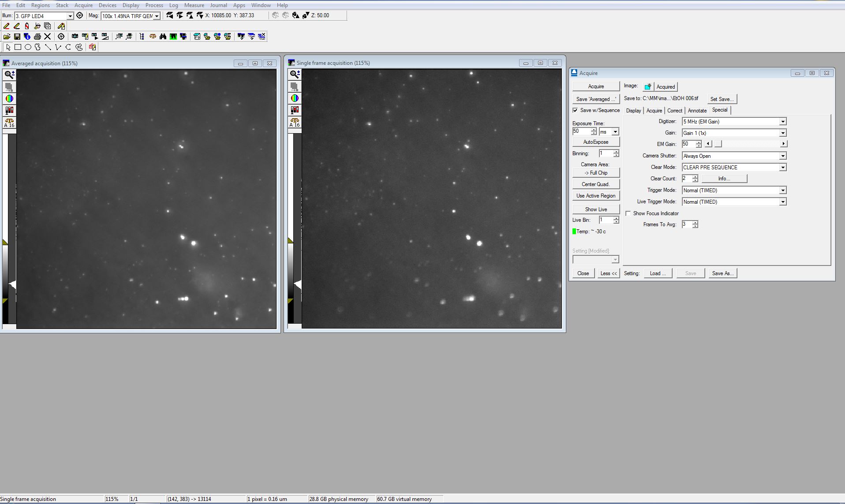Click the printer icon in toolbar
This screenshot has width=845, height=504.
coord(37,37)
